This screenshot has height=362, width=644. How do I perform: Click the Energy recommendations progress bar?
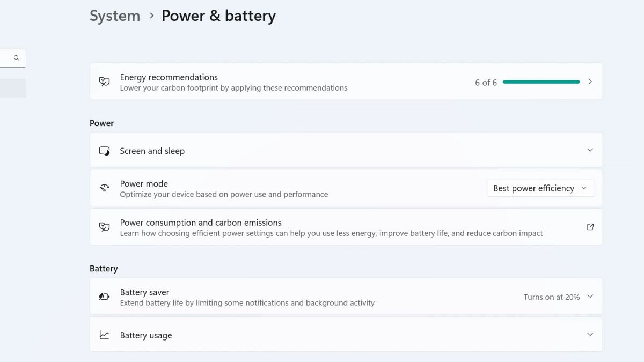(541, 82)
